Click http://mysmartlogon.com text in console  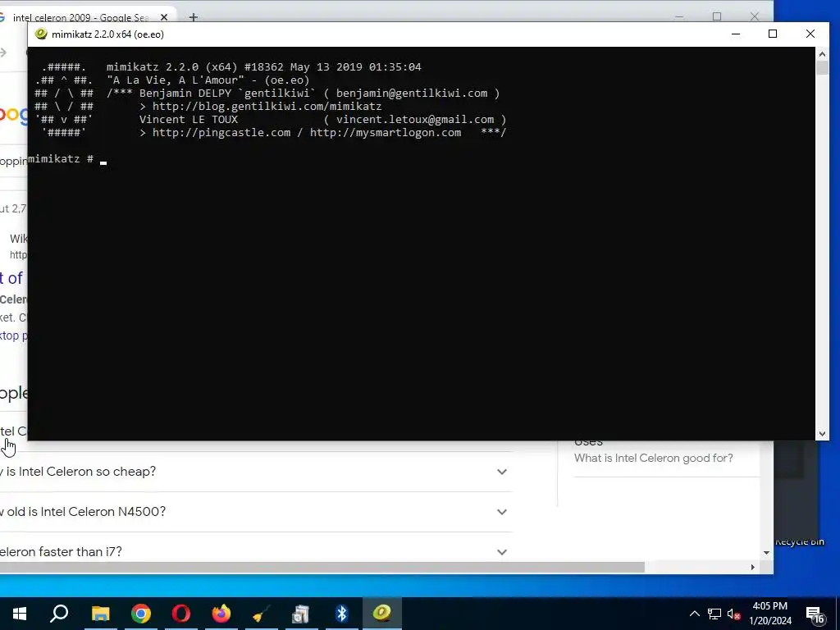tap(386, 132)
